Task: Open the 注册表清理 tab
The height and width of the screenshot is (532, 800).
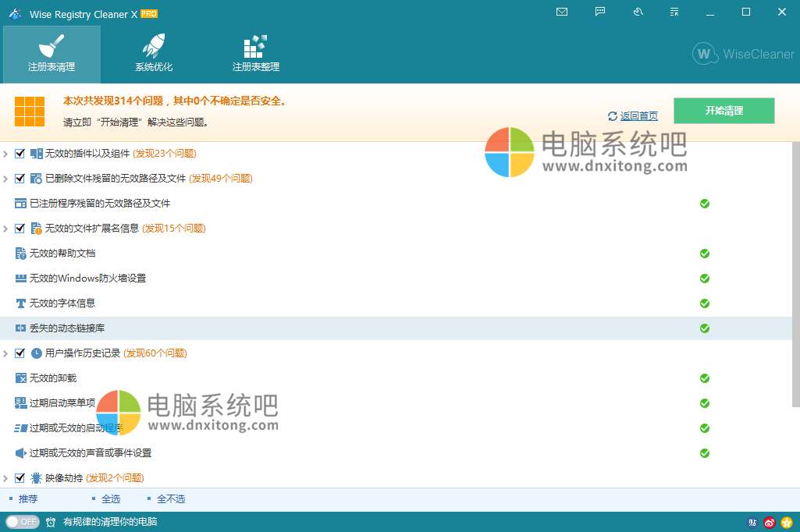Action: pos(52,54)
